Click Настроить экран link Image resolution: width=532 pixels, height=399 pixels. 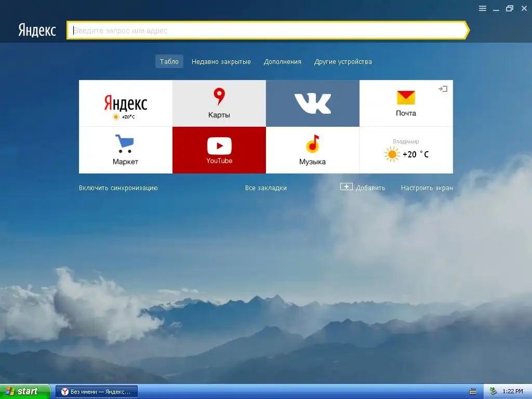pyautogui.click(x=427, y=188)
